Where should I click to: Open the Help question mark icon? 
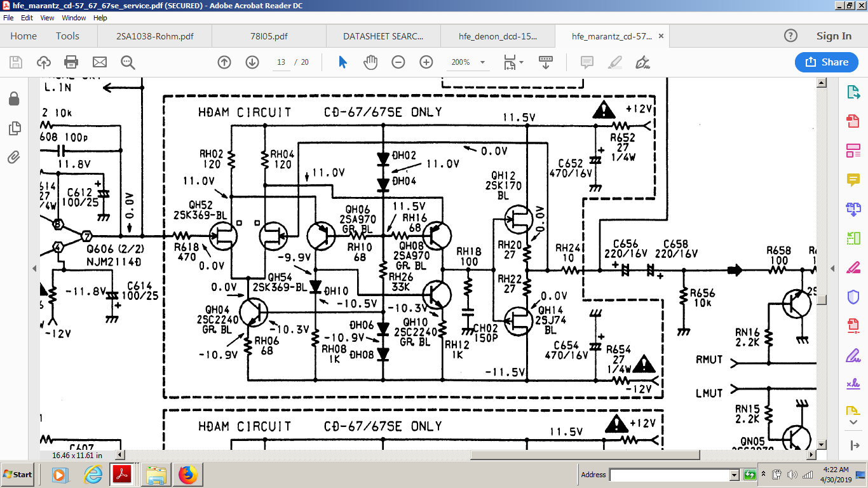(790, 36)
